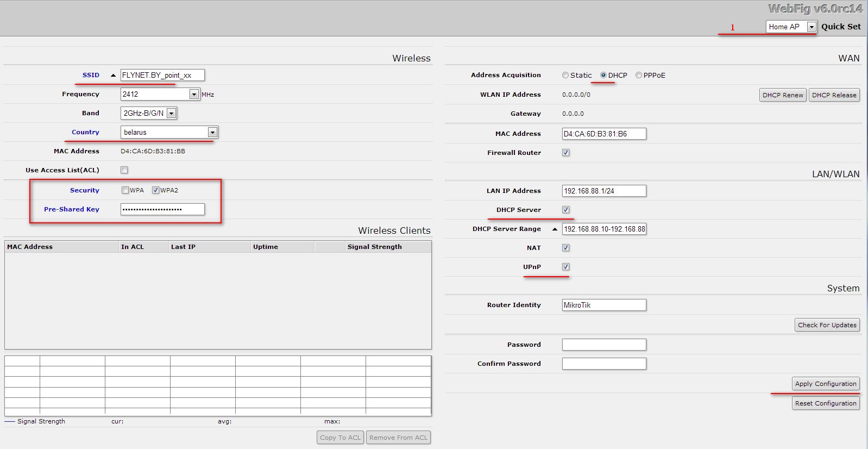Click the Reset Configuration button
868x449 pixels.
(826, 403)
